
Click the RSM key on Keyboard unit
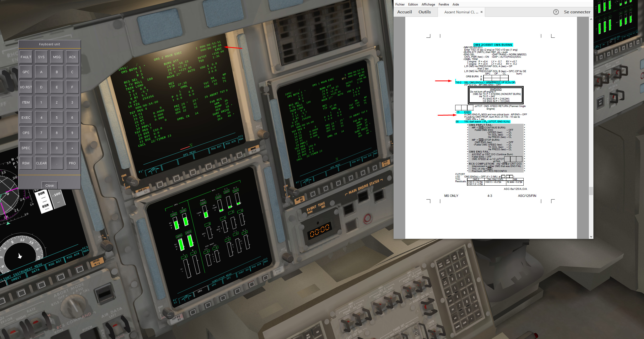pos(26,163)
